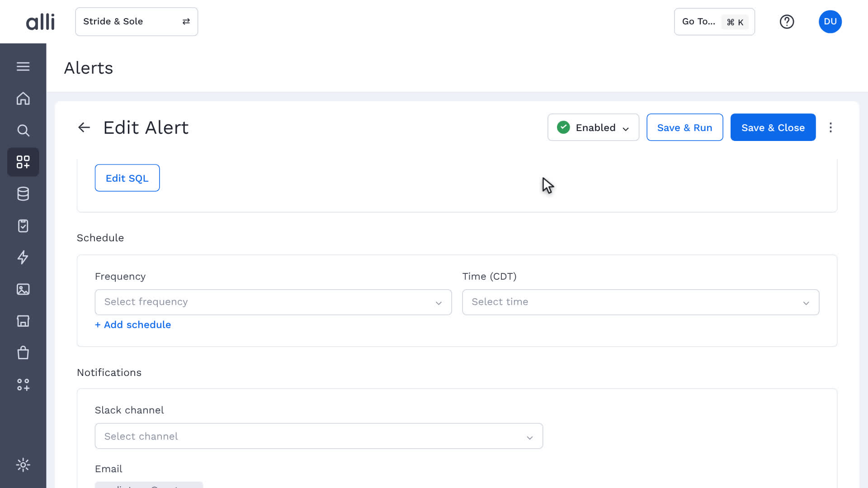Open the lightning bolt sidebar icon
868x488 pixels.
point(23,257)
